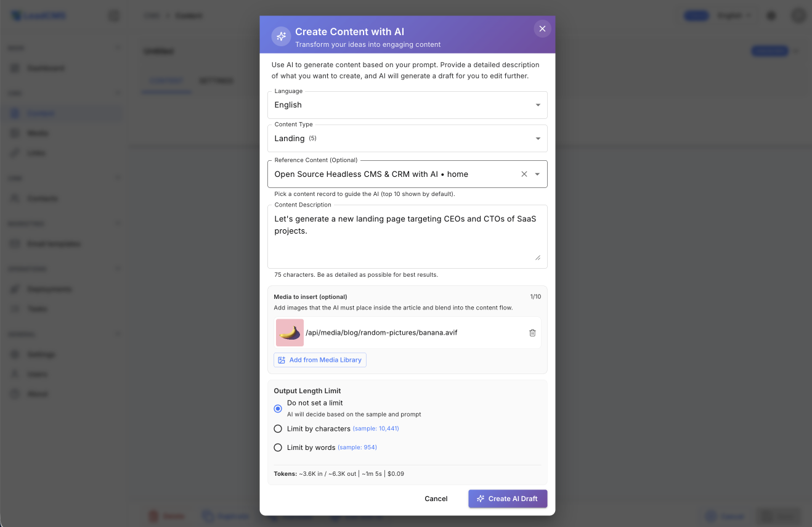Expand the Reference Content dropdown
Viewport: 812px width, 527px height.
[x=538, y=174]
